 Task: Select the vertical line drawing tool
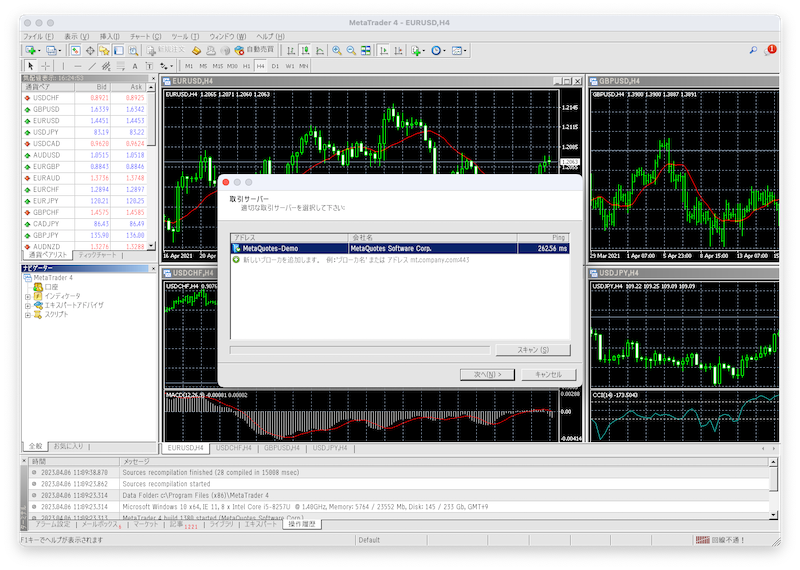[x=63, y=66]
